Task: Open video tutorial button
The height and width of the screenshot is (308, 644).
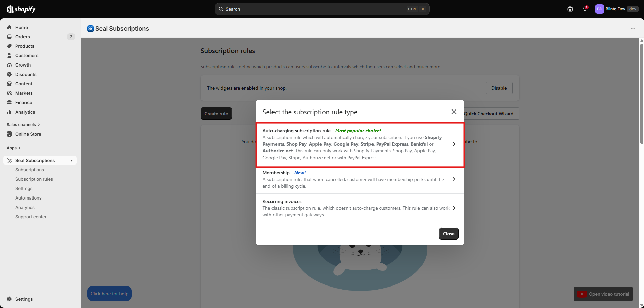Action: tap(603, 294)
